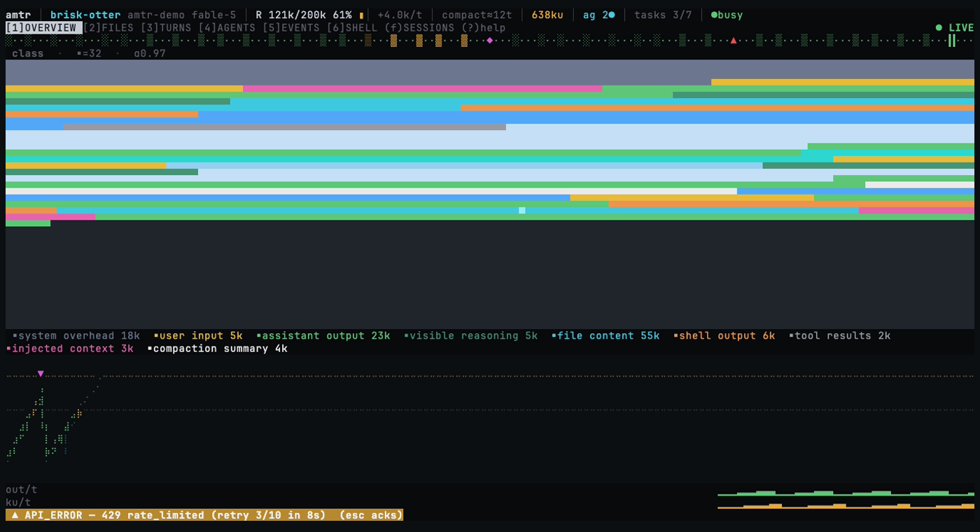
Task: Select user input 5k legend entry
Action: coord(198,336)
